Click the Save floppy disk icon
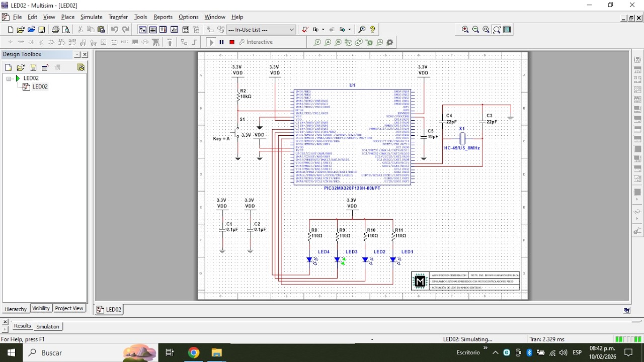644x362 pixels. click(x=42, y=30)
